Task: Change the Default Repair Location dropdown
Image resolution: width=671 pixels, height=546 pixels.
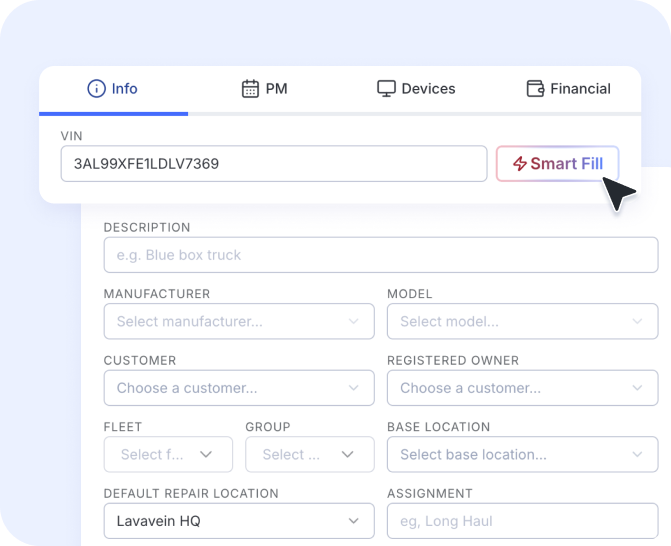Action: point(238,521)
